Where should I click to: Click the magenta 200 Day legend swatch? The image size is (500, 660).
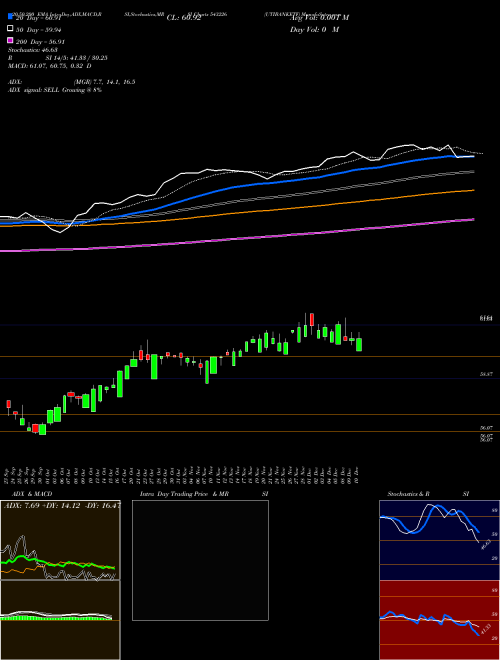click(10, 41)
